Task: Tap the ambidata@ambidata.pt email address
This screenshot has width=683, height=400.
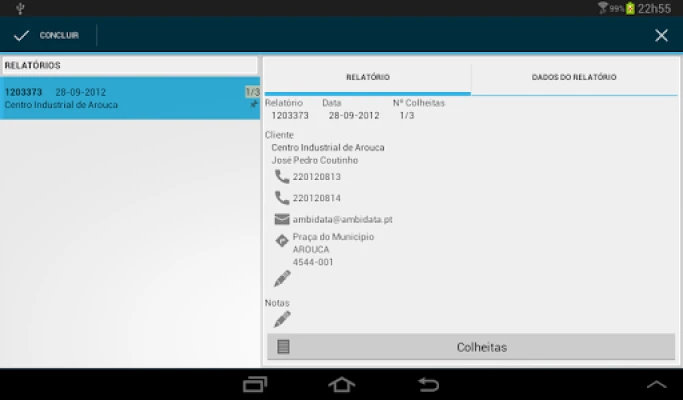Action: [x=342, y=219]
